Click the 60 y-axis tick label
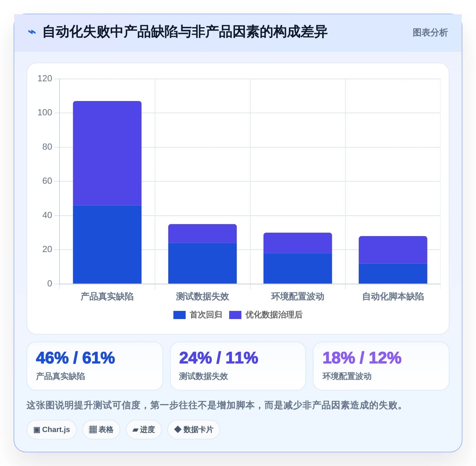The width and height of the screenshot is (476, 466). (x=47, y=181)
